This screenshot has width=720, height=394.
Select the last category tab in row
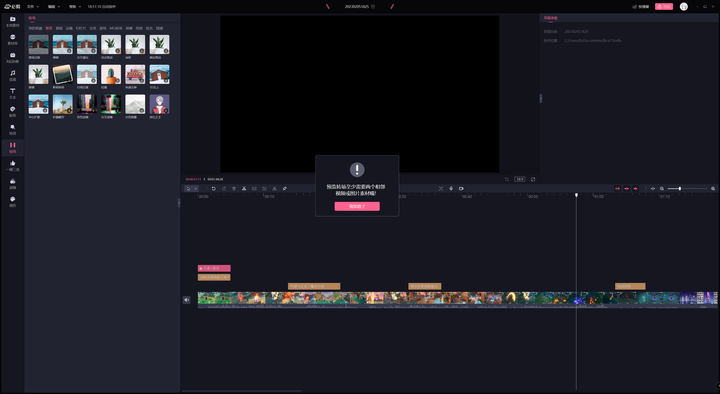tap(159, 28)
